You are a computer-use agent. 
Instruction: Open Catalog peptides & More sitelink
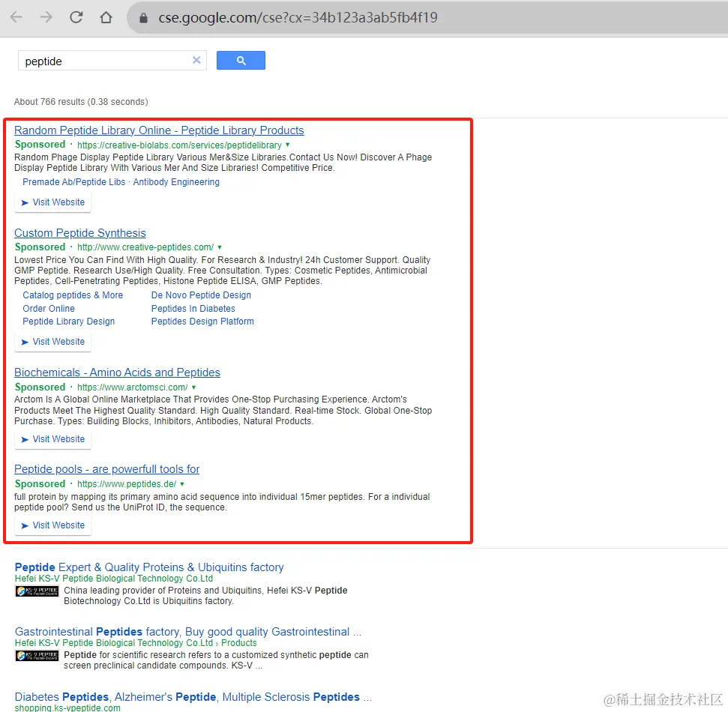tap(73, 295)
